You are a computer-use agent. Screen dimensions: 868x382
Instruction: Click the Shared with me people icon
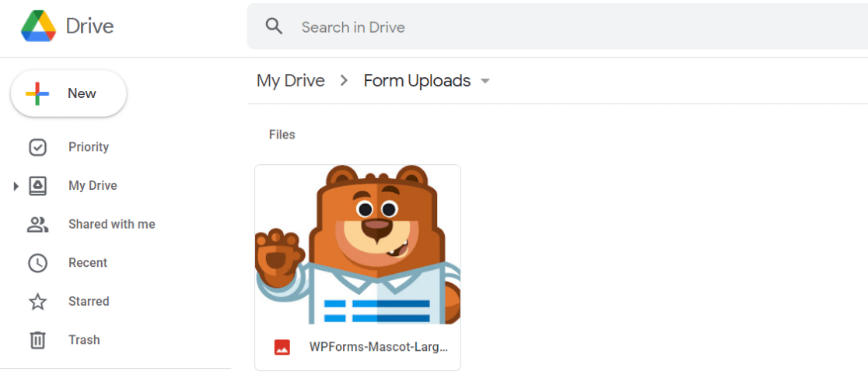[37, 225]
